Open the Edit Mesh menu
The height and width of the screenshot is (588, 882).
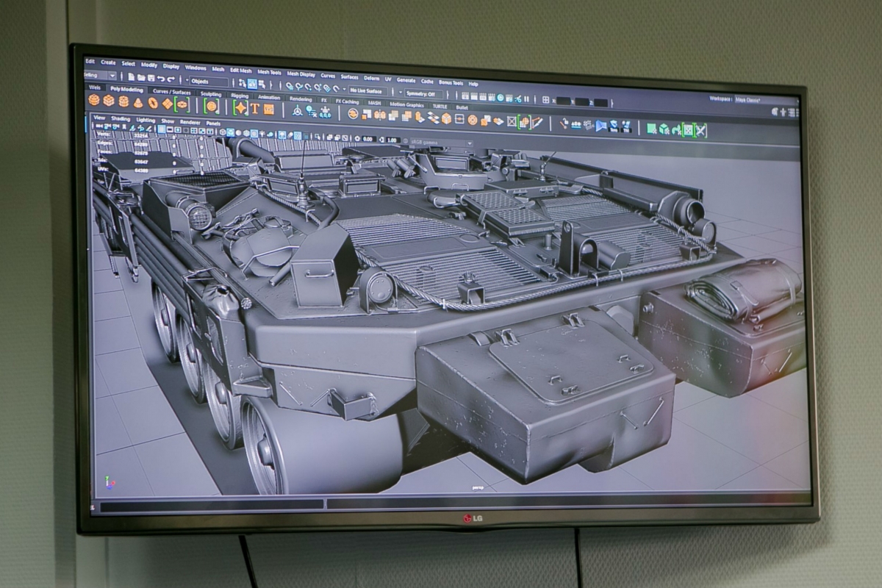[x=240, y=71]
